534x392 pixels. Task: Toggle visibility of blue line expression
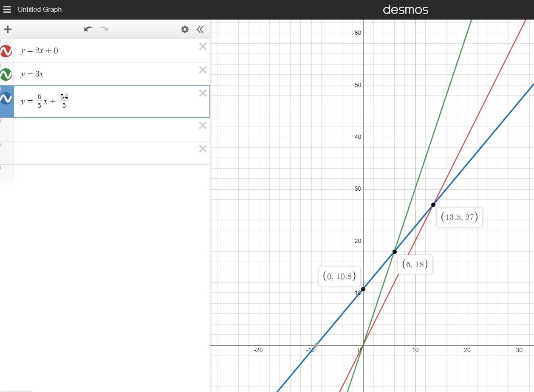[x=6, y=99]
